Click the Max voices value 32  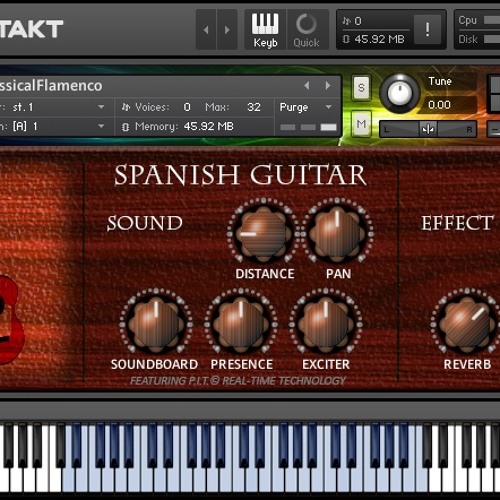pyautogui.click(x=254, y=107)
